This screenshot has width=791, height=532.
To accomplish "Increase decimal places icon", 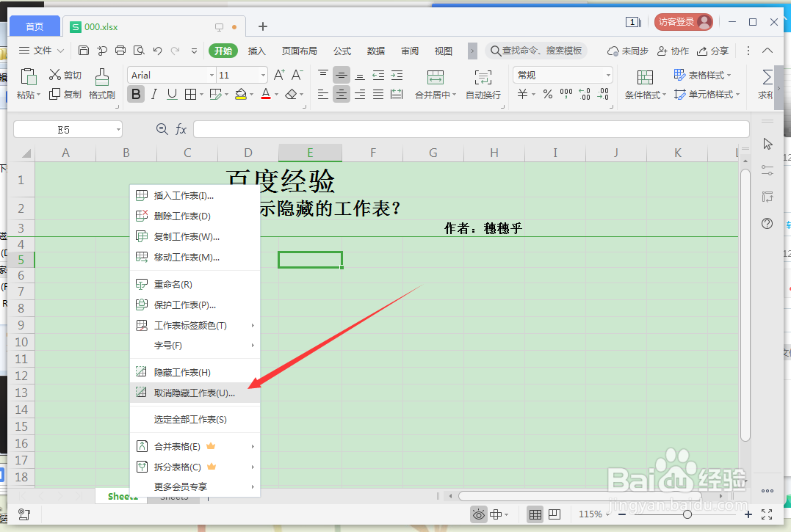I will click(x=585, y=94).
